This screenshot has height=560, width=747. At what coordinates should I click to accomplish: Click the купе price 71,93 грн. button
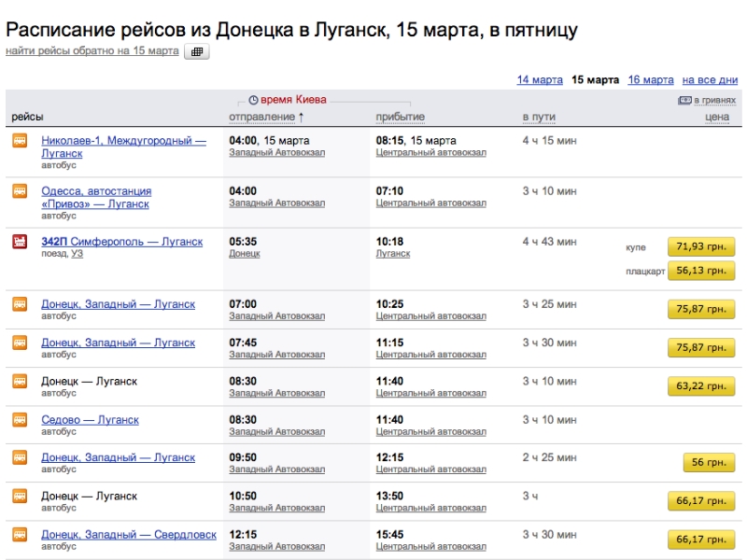[701, 247]
